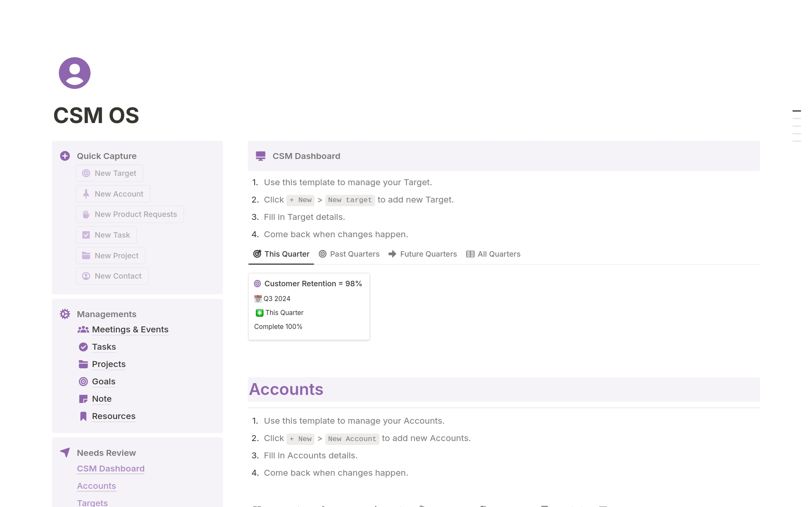812x507 pixels.
Task: Go to the CSM Dashboard section link
Action: pos(111,469)
